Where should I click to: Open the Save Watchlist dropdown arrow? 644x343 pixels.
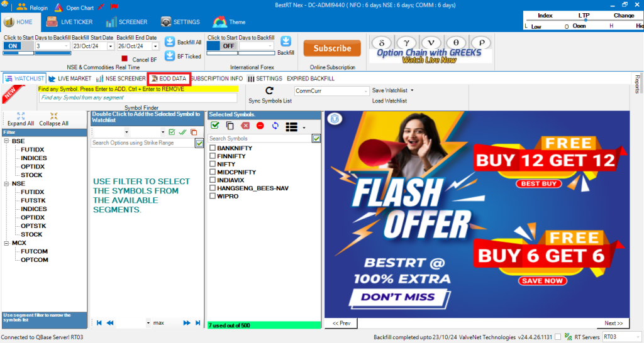click(412, 90)
